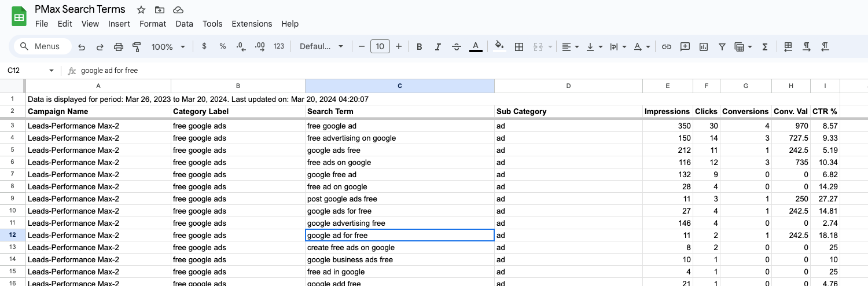The image size is (868, 286).
Task: Click the Search Term header cell
Action: [400, 111]
